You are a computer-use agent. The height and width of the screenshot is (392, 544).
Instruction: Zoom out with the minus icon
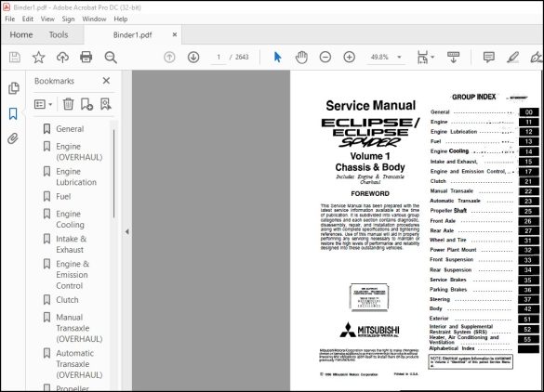coord(325,58)
